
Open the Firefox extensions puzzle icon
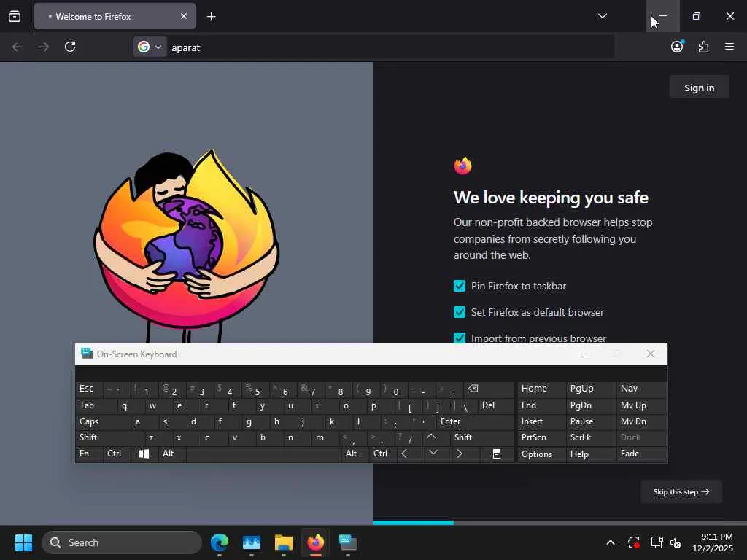coord(703,47)
